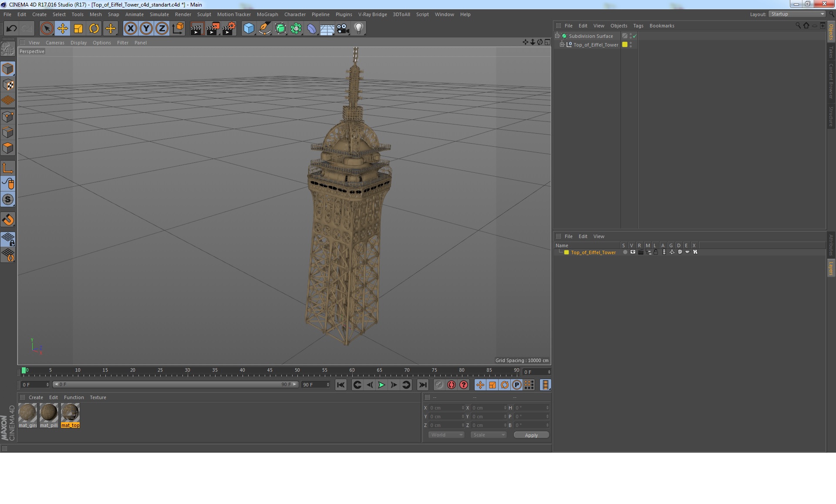Play the animation forward
The image size is (836, 504).
[381, 385]
